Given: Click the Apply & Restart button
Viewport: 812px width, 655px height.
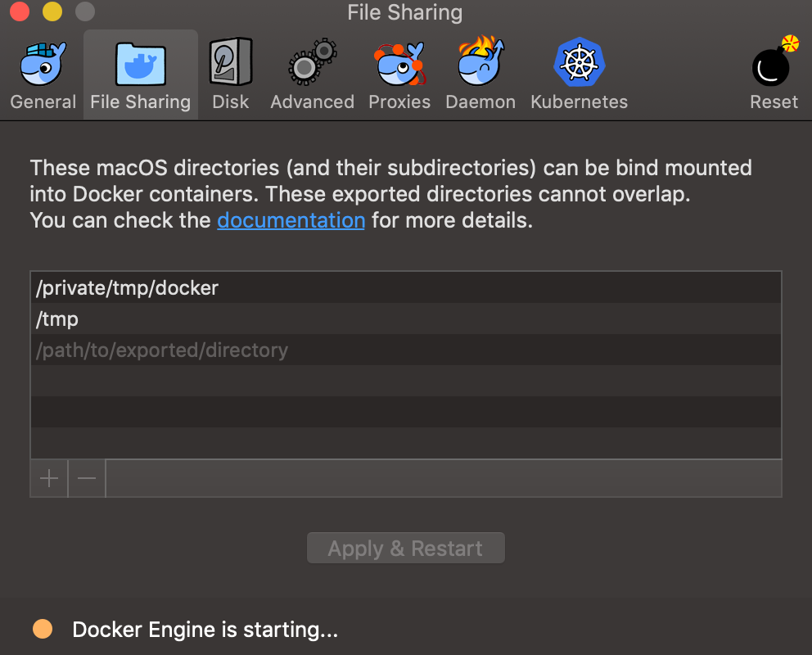Looking at the screenshot, I should coord(405,548).
